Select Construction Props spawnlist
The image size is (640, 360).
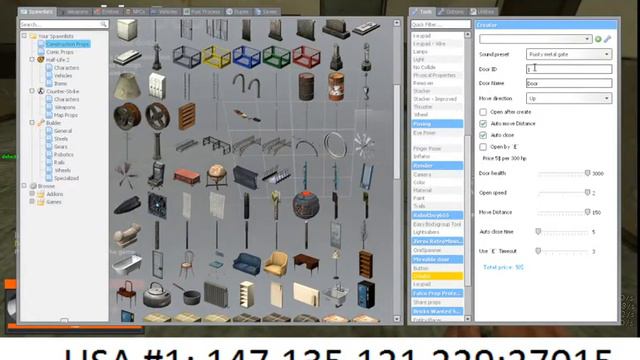tap(67, 44)
